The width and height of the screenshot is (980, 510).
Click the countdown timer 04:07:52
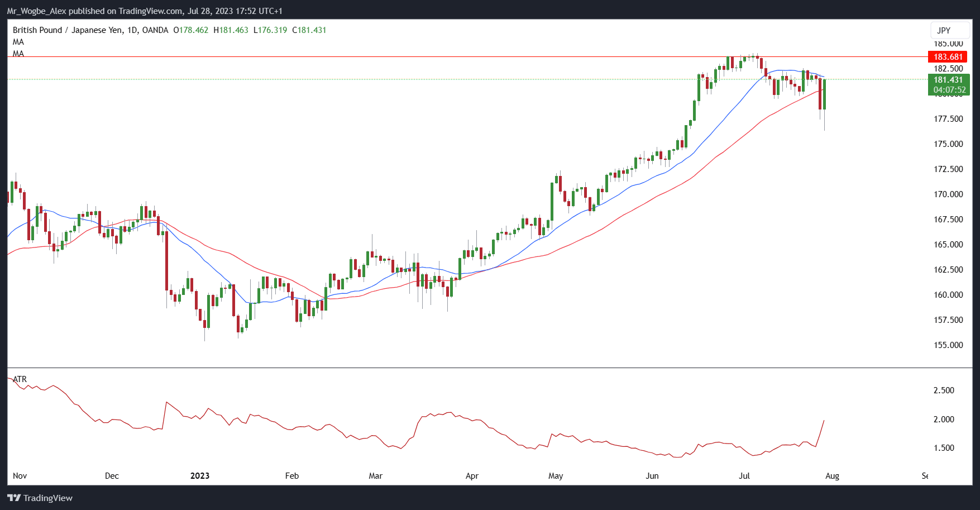(949, 90)
